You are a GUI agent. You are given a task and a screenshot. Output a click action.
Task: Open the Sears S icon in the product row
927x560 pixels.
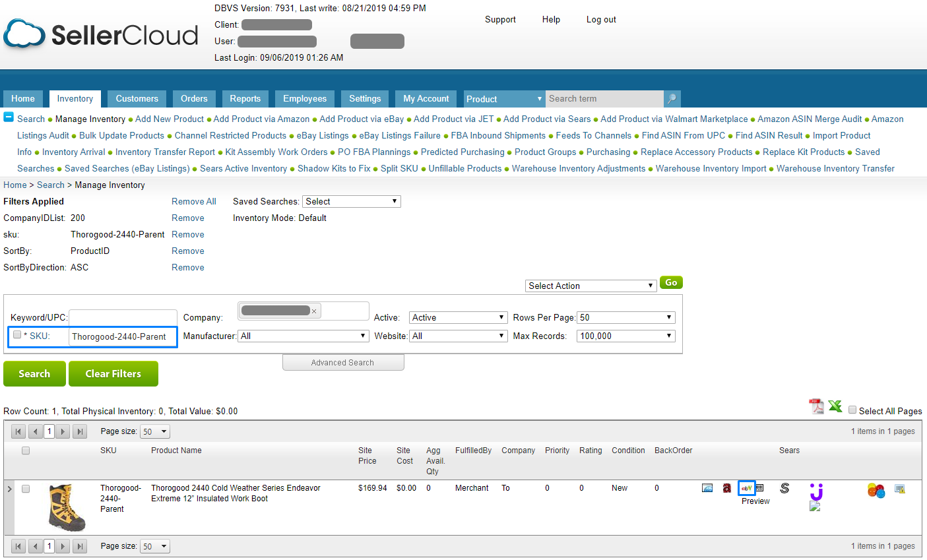(784, 488)
